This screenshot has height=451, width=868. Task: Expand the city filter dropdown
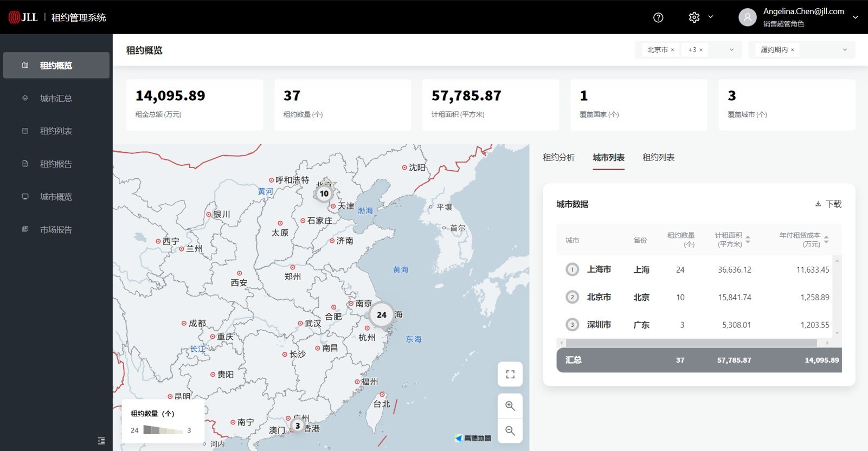(731, 50)
